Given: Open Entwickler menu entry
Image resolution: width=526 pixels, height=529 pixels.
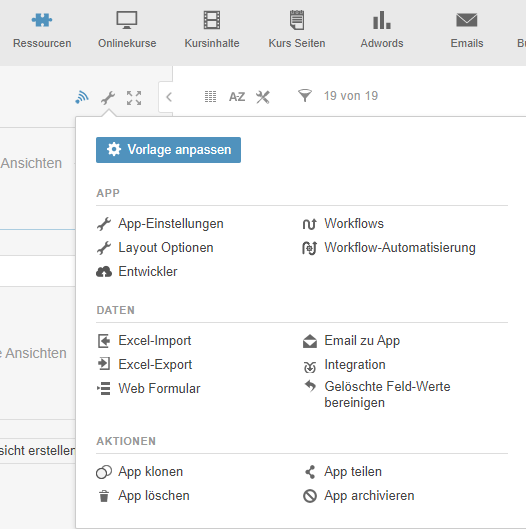Looking at the screenshot, I should click(x=137, y=272).
